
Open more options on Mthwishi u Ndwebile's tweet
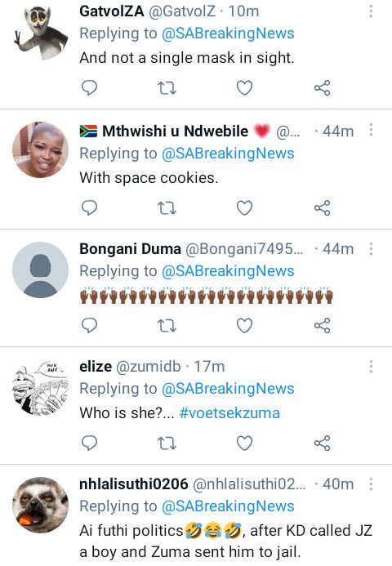tap(371, 130)
